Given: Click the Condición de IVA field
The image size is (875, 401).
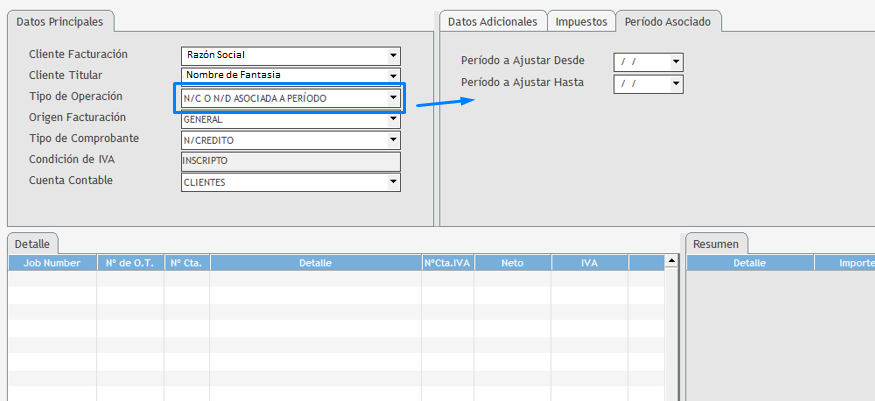Looking at the screenshot, I should click(290, 162).
